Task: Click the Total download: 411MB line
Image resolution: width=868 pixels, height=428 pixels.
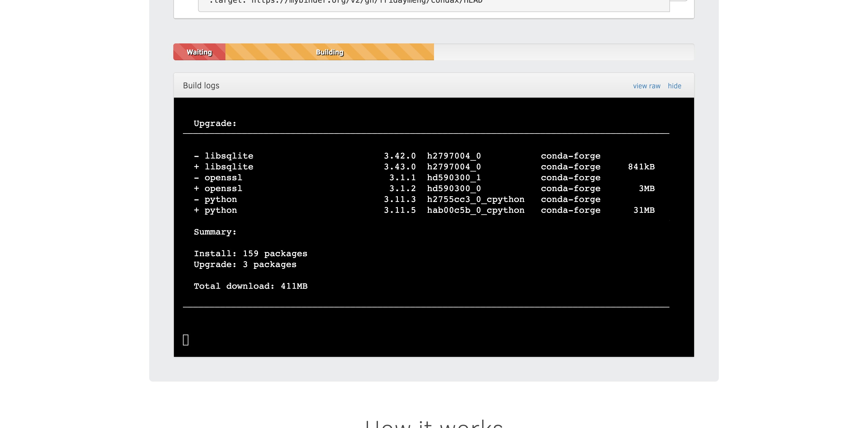Action: tap(251, 286)
